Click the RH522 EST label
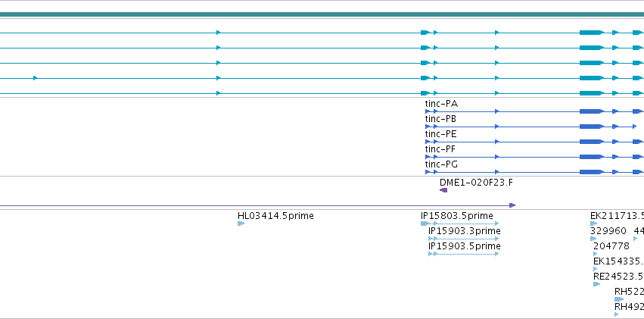Screen dimensions: 644x319 coord(629,292)
